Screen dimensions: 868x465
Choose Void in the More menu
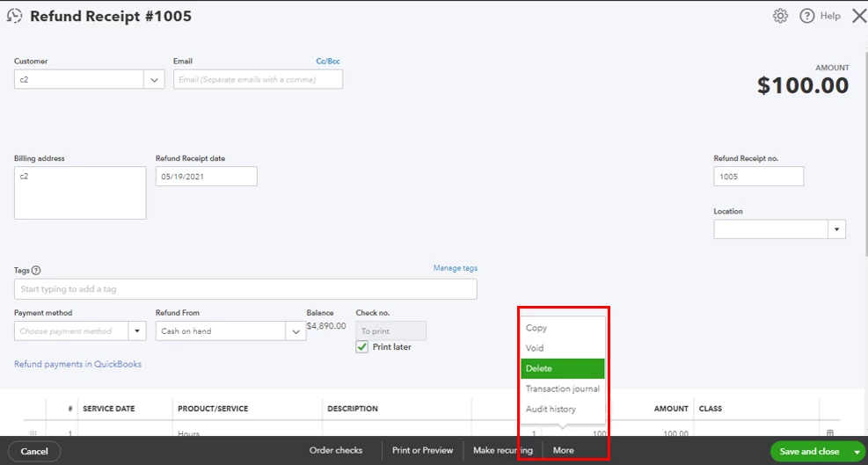pos(563,348)
